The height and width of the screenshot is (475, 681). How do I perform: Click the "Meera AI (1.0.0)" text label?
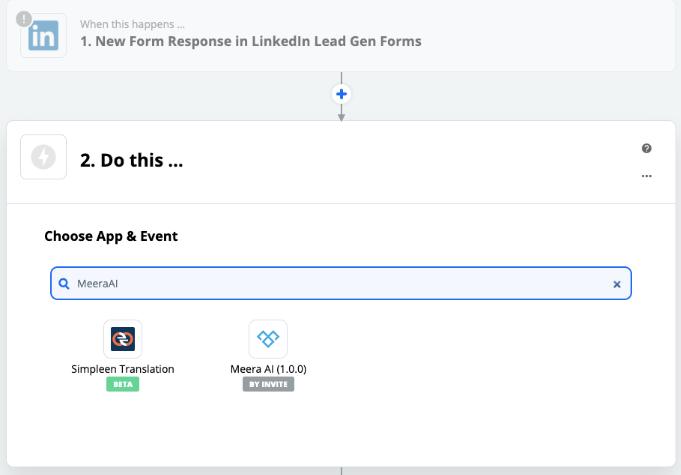(x=268, y=369)
